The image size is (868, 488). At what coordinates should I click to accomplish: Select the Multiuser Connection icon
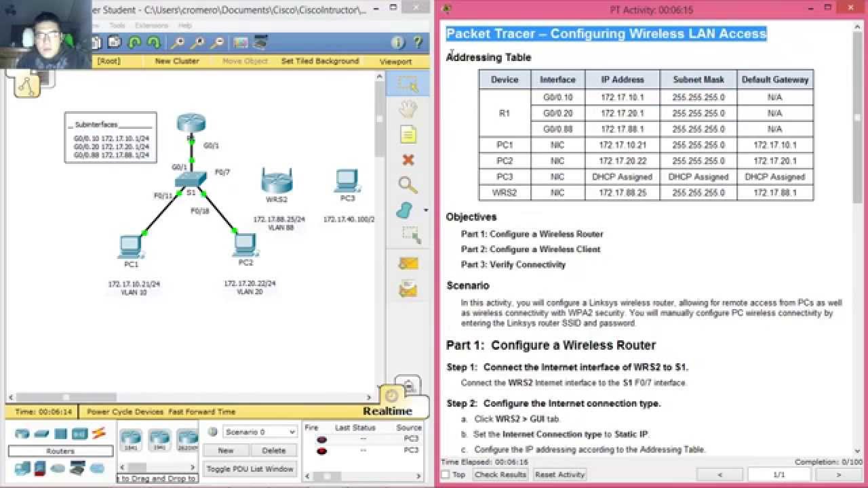pos(97,468)
